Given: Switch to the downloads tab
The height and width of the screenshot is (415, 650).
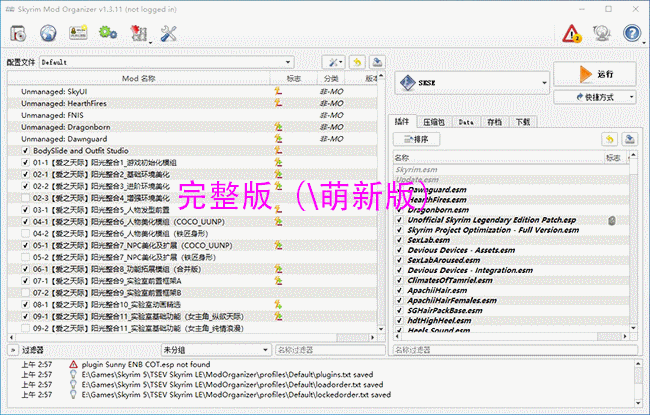Looking at the screenshot, I should click(523, 122).
